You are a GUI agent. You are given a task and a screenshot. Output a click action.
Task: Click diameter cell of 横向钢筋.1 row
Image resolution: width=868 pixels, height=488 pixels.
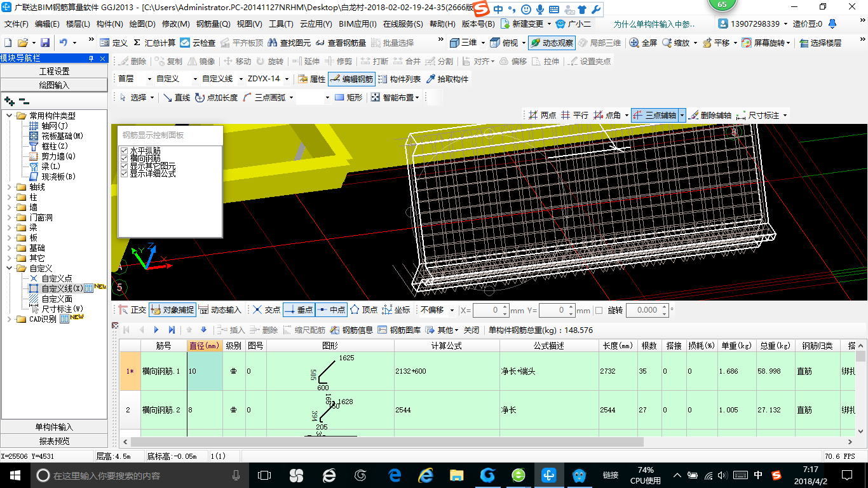[205, 370]
